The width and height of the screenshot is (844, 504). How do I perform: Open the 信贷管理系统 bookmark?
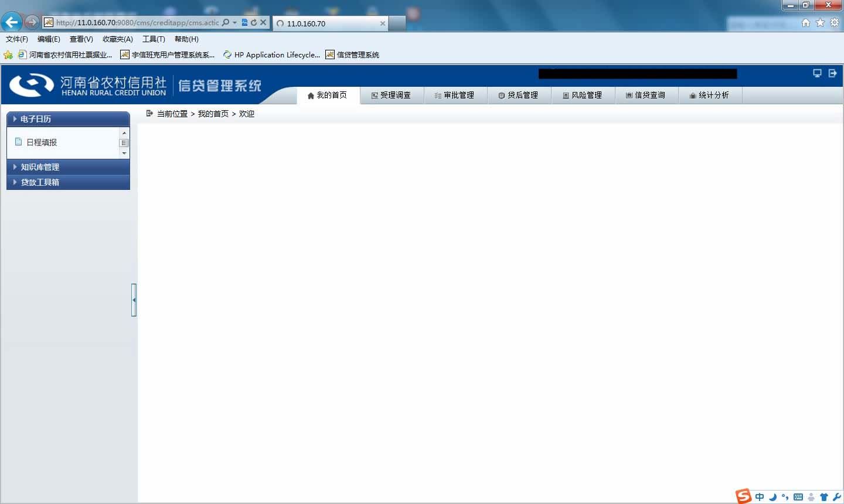[353, 55]
